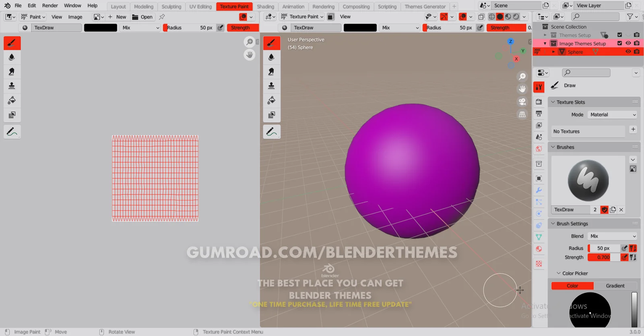Add a texture slot with the plus button

(x=633, y=130)
